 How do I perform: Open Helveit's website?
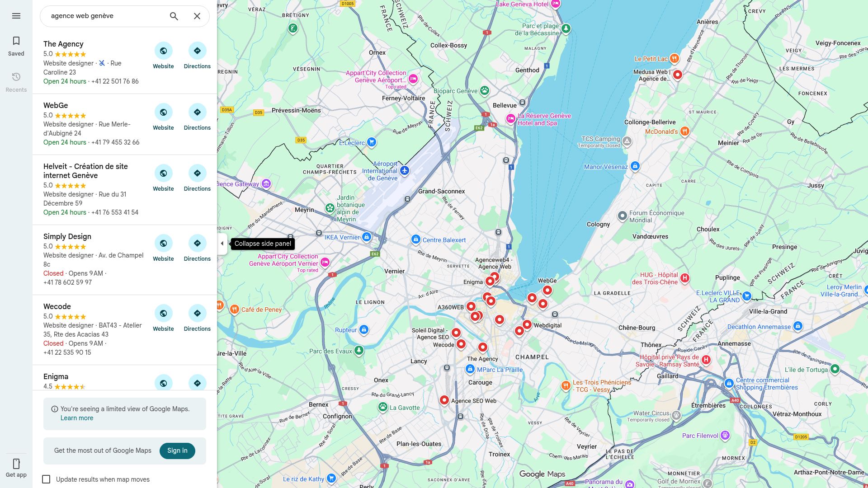[163, 173]
